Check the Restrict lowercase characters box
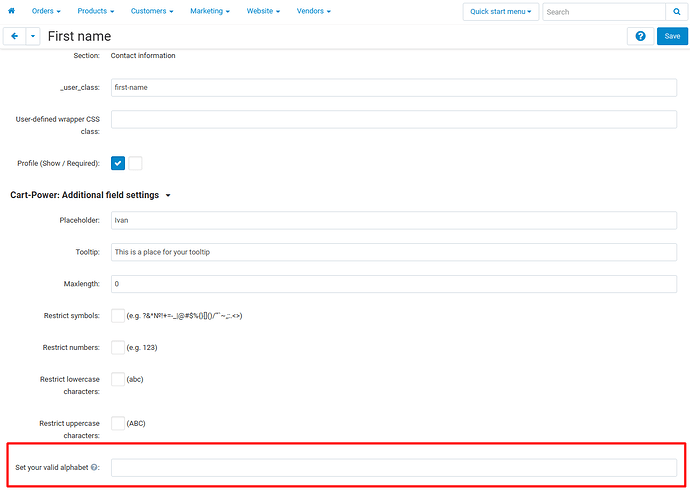Image resolution: width=690 pixels, height=490 pixels. pyautogui.click(x=118, y=379)
